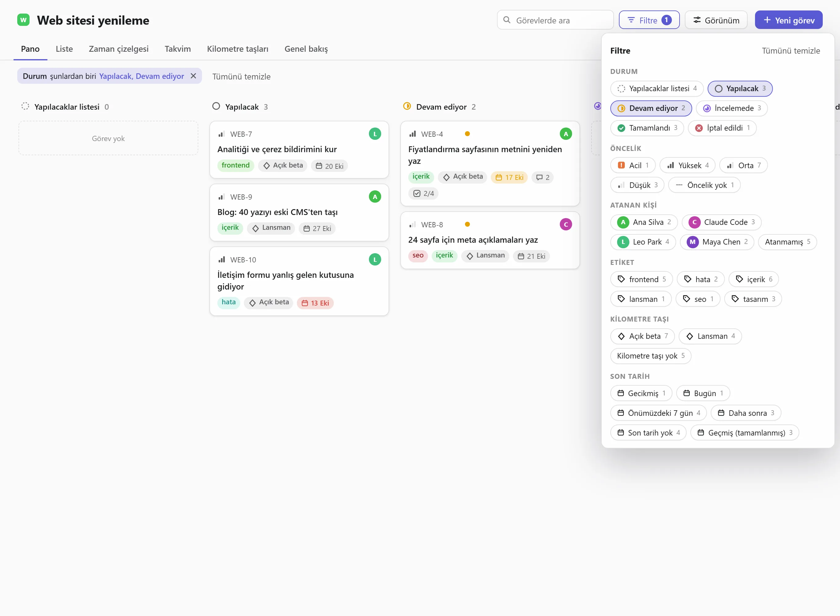Image resolution: width=840 pixels, height=616 pixels.
Task: Click the Yapılacak column status circle
Action: point(216,106)
